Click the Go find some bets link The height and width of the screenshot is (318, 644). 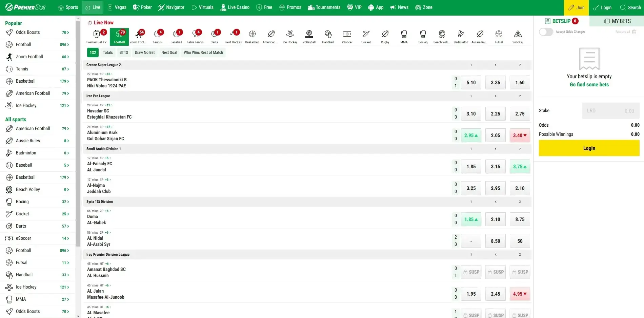(x=589, y=85)
